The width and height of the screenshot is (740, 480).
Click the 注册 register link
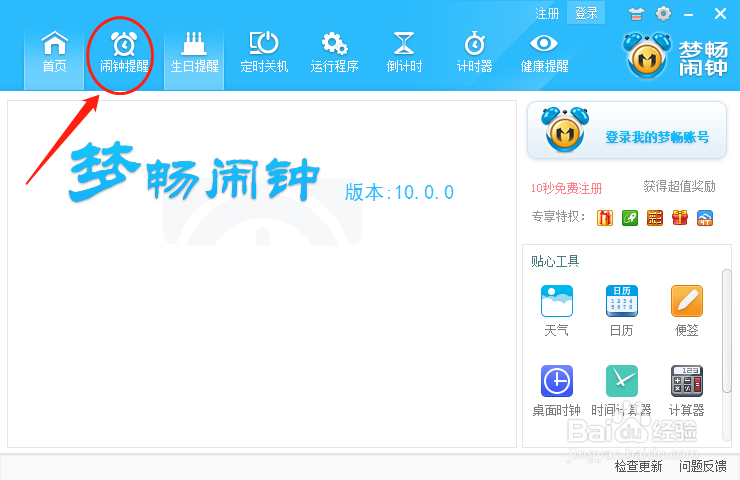[547, 13]
